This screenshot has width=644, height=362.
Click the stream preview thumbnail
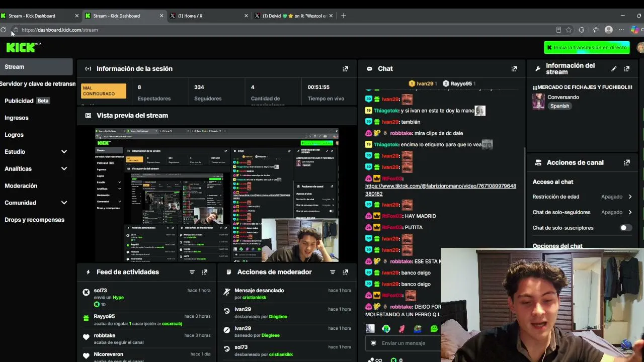pyautogui.click(x=217, y=195)
